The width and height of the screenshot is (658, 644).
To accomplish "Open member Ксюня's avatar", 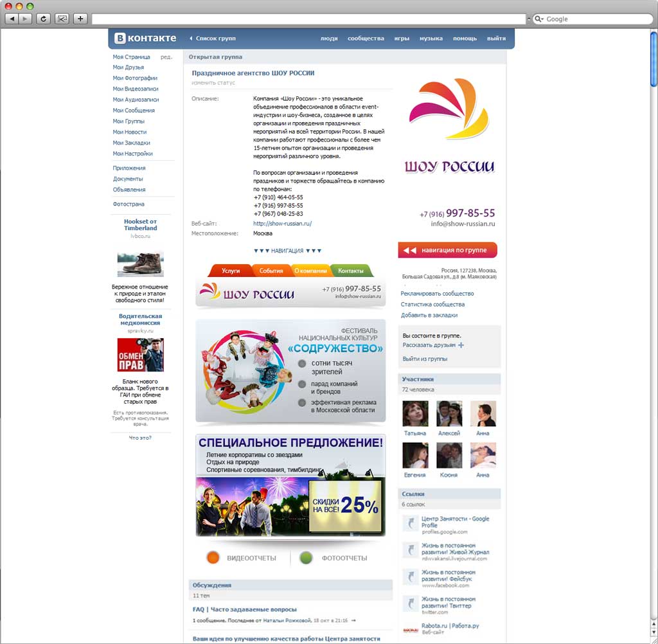I will [449, 456].
